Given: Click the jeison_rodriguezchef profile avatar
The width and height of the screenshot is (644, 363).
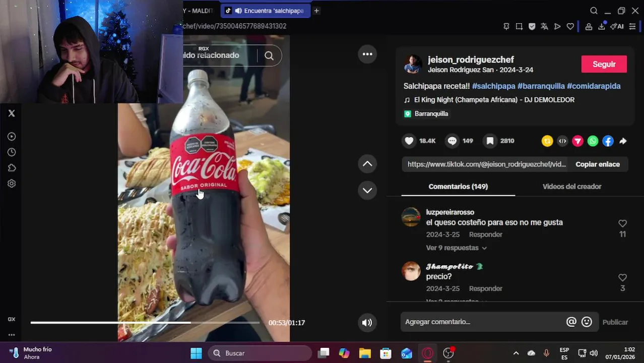Looking at the screenshot, I should tap(413, 65).
